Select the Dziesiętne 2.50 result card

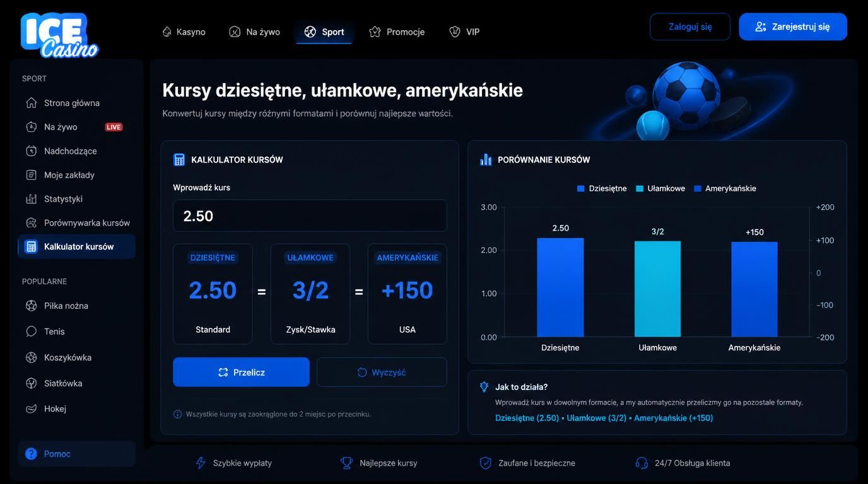213,294
